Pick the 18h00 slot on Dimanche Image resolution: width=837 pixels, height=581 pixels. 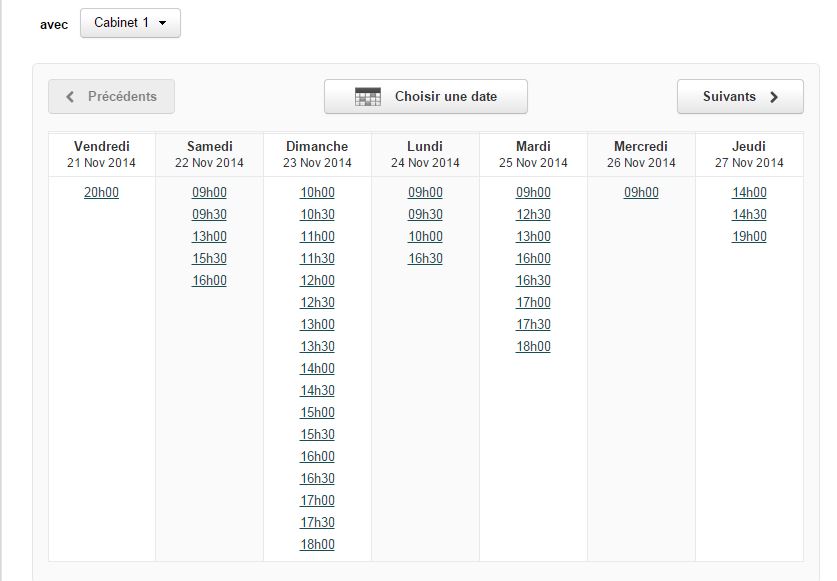[317, 544]
